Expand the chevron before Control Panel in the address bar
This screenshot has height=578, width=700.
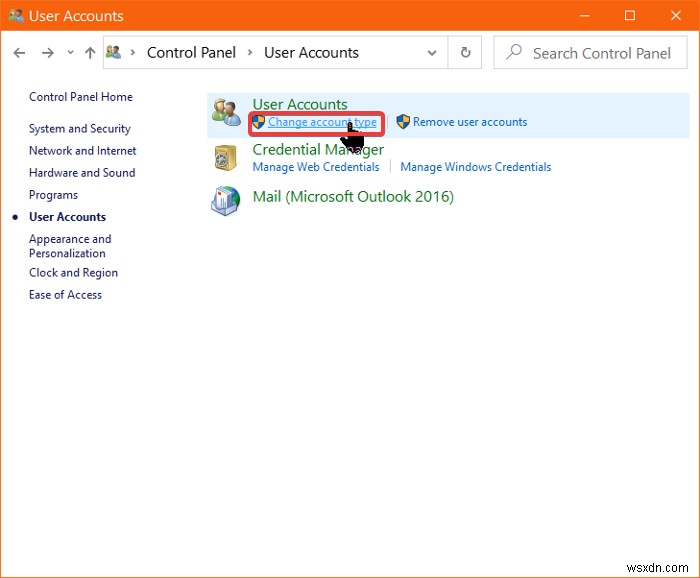(133, 53)
